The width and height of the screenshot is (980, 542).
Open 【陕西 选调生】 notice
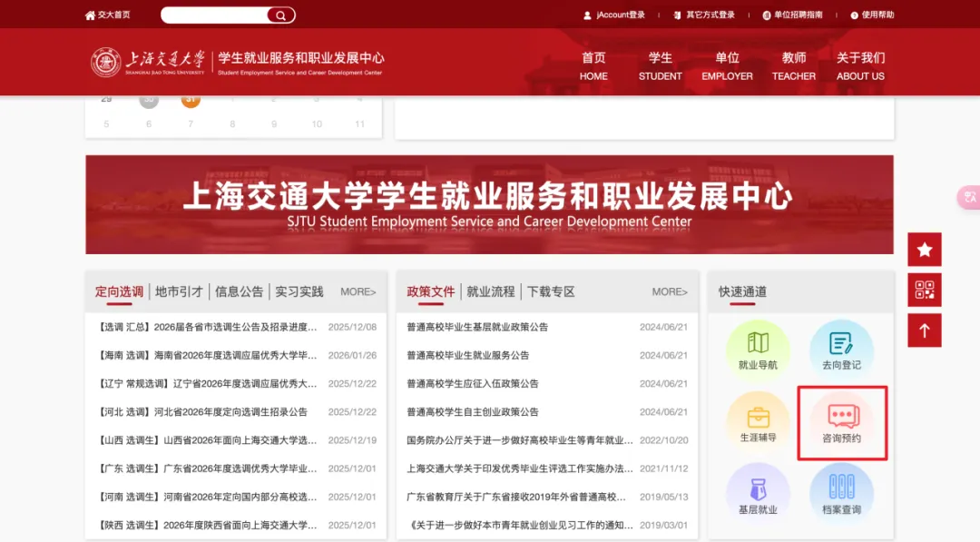tap(208, 525)
